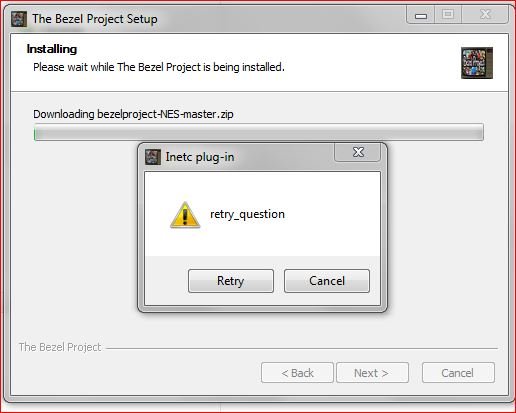Close the Inetc plug-in dialog
Viewport: 516px width, 413px height.
tap(358, 152)
